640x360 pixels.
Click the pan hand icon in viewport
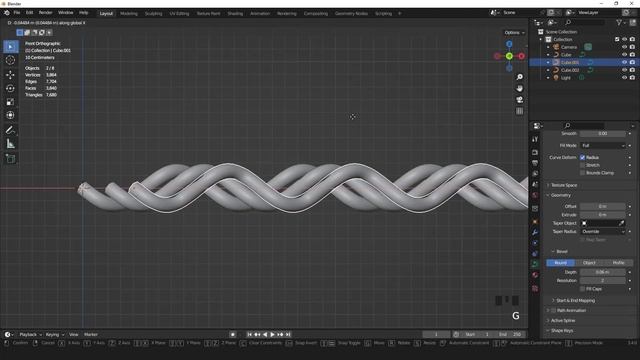click(x=520, y=89)
